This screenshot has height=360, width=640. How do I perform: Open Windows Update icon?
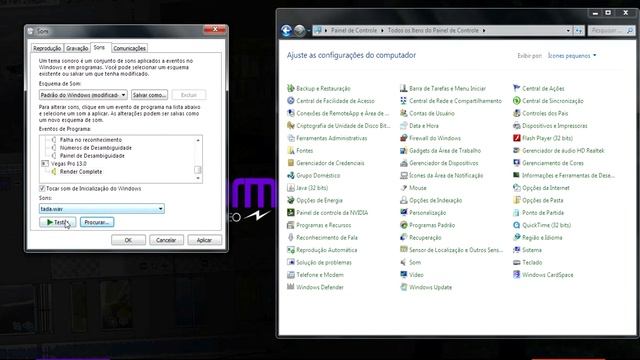(404, 287)
